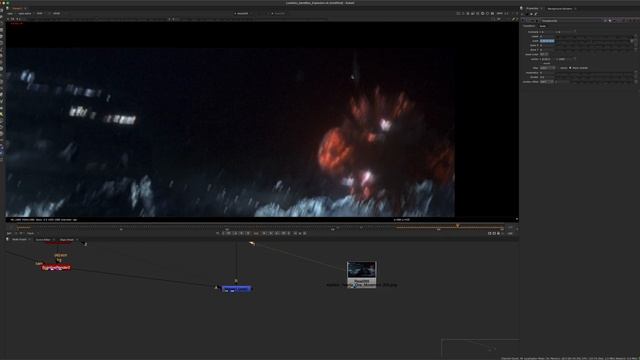Open the Properties panel tab
Image resolution: width=640 pixels, height=360 pixels.
(532, 8)
